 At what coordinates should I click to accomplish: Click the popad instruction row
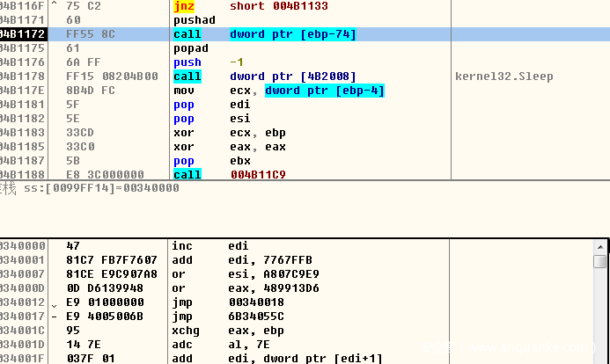[191, 48]
